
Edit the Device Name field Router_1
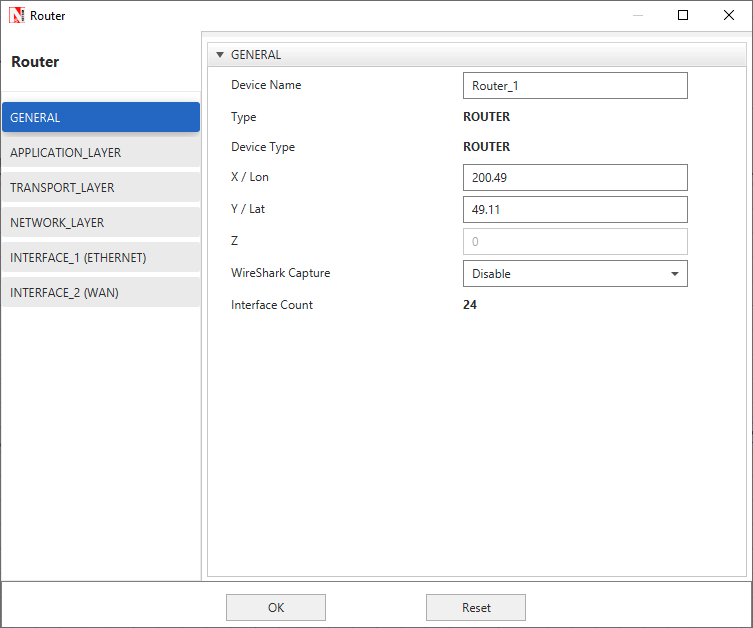[575, 85]
